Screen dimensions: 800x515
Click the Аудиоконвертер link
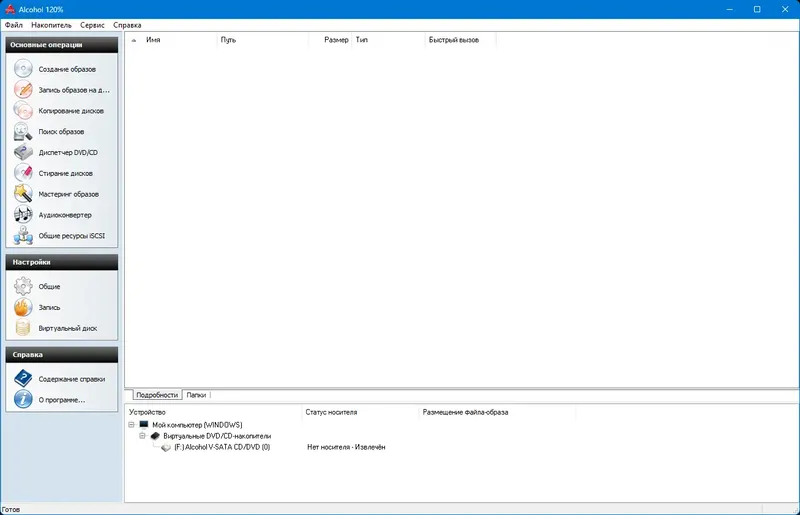(65, 215)
